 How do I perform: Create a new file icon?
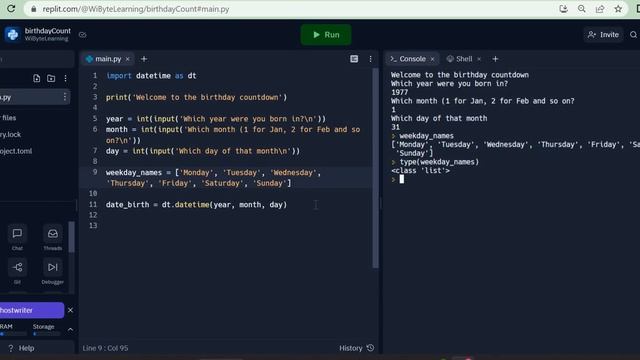pyautogui.click(x=36, y=78)
